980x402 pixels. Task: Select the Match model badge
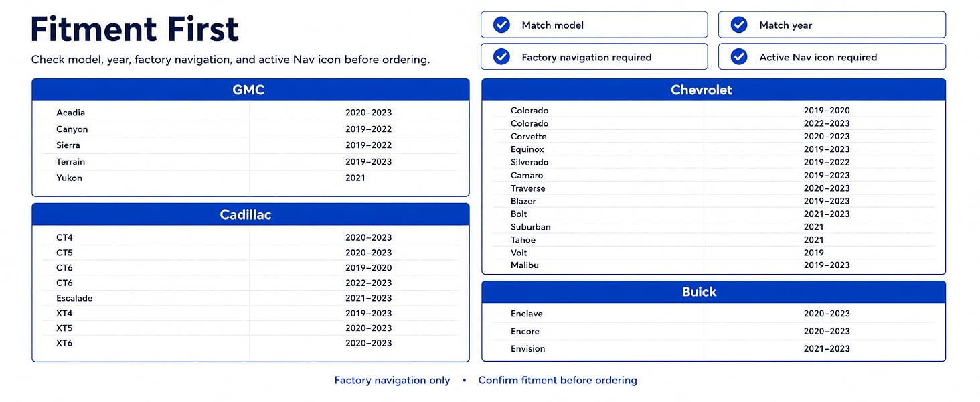[x=594, y=25]
